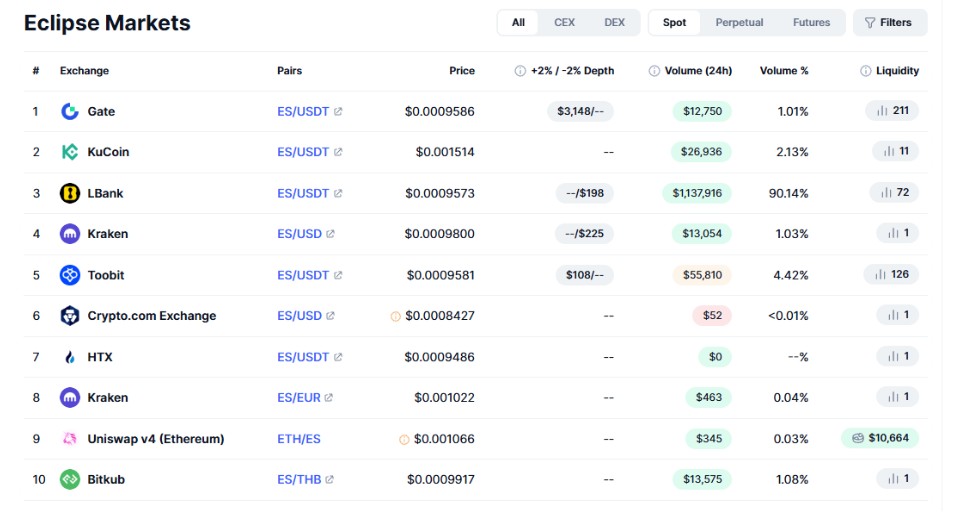Click the info icon beside Volume (24h)
Image resolution: width=976 pixels, height=520 pixels.
click(654, 71)
